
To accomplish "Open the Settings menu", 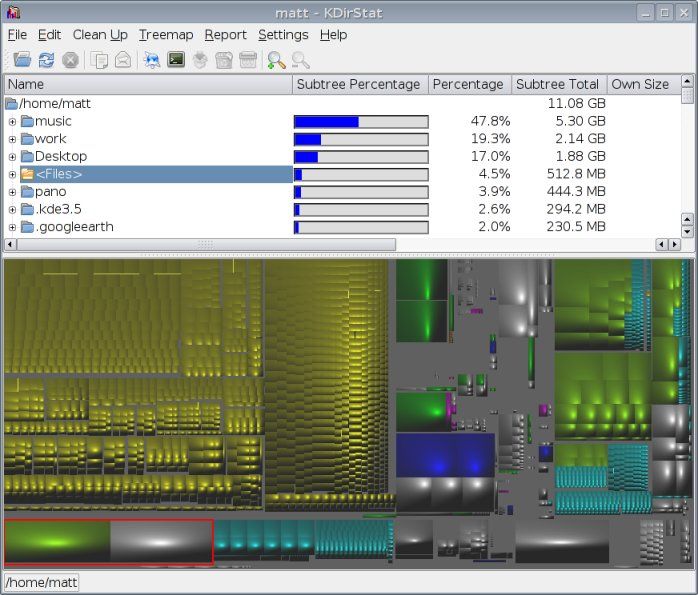I will click(x=283, y=35).
